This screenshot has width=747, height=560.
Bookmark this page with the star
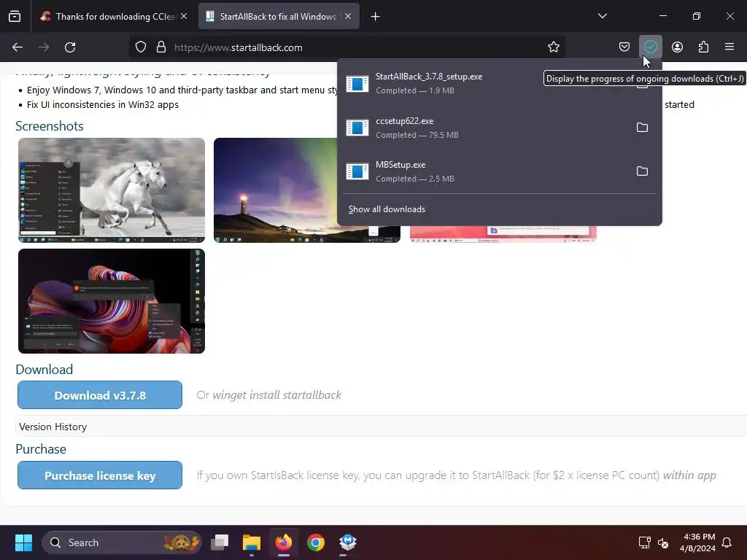[x=553, y=47]
